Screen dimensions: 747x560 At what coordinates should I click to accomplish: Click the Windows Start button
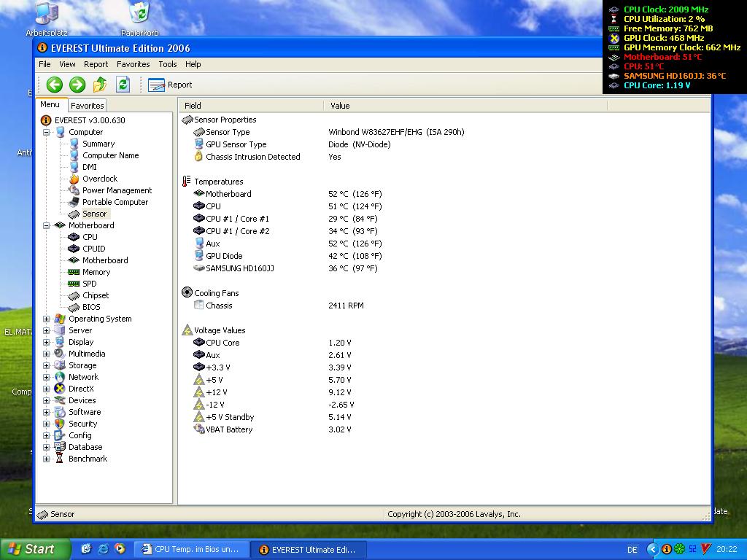click(35, 549)
